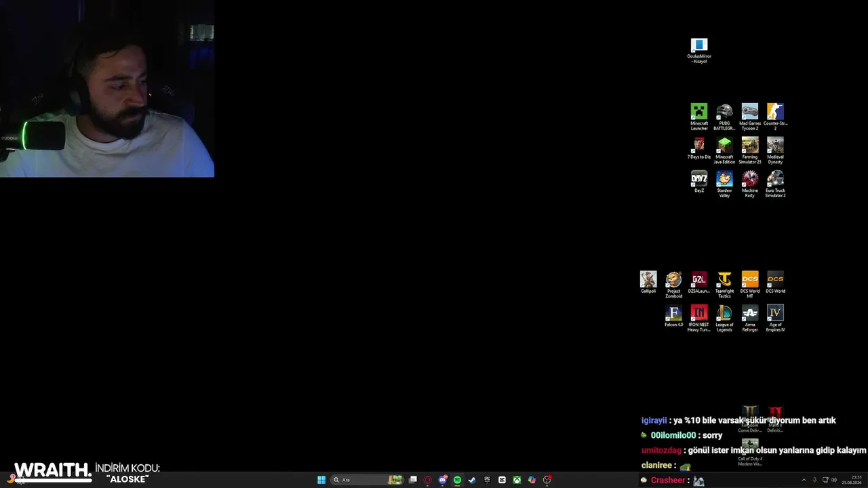Viewport: 868px width, 488px height.
Task: Select the Teamfight Tactics shortcut
Action: (724, 285)
